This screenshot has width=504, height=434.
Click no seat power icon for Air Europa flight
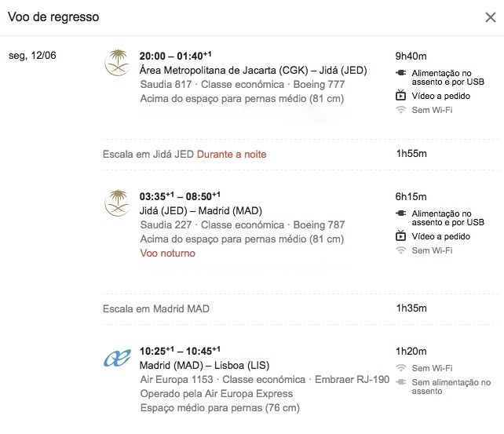(400, 382)
